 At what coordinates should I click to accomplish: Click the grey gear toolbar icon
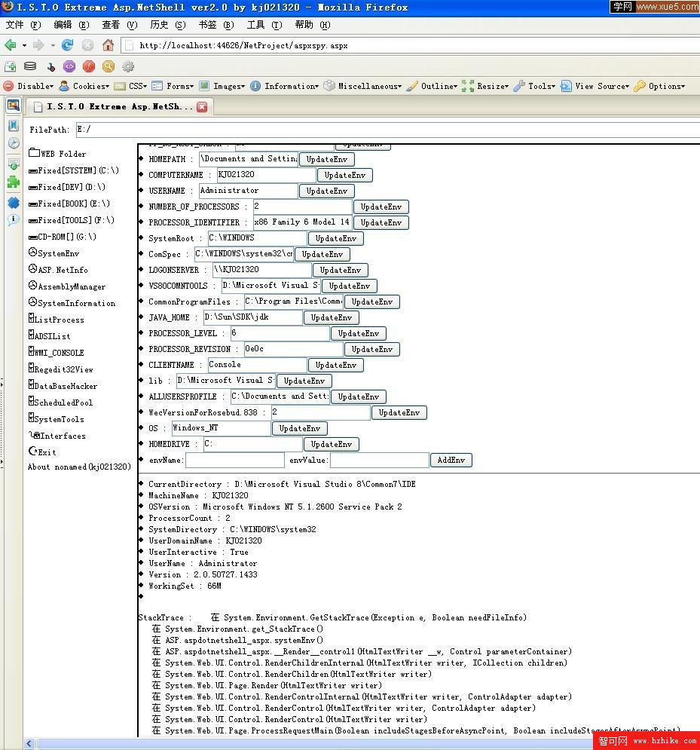point(128,66)
